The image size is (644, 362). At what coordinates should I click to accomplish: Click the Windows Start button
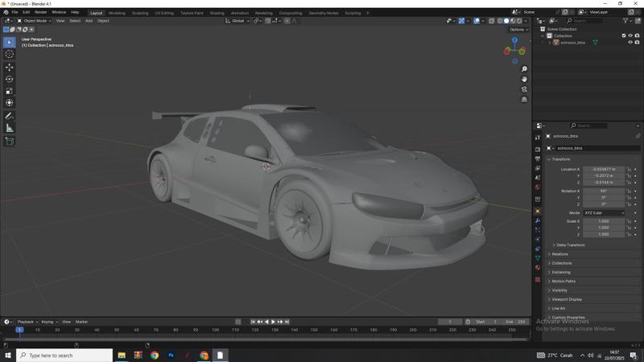coord(7,355)
